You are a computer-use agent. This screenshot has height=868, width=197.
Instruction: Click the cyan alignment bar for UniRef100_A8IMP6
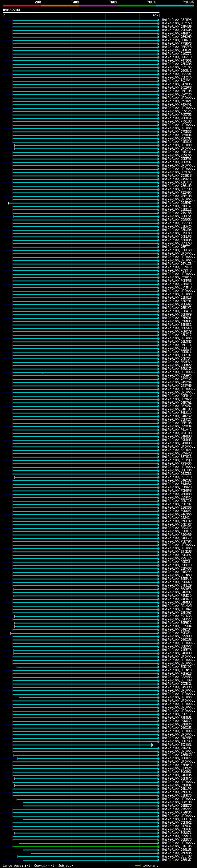tap(86, 20)
